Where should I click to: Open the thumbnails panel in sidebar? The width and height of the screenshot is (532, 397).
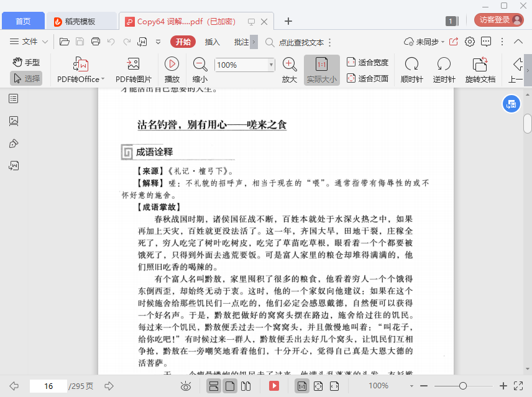(x=14, y=121)
